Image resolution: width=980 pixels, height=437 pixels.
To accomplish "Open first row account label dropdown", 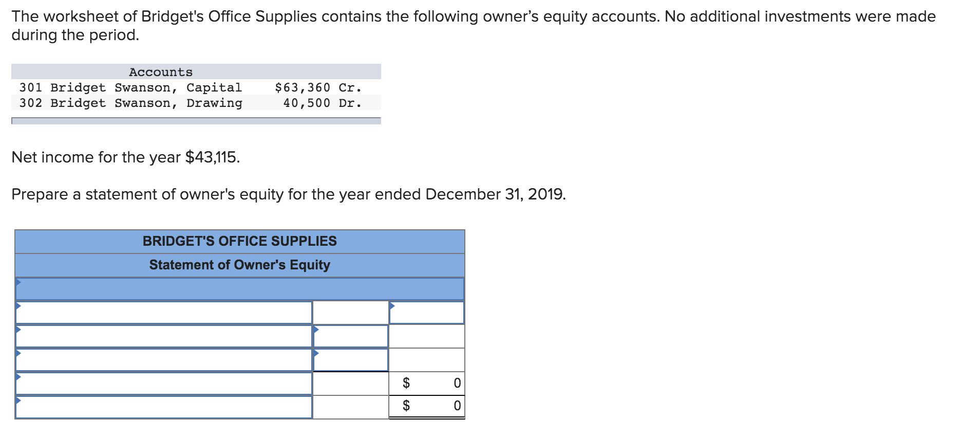I will (x=163, y=313).
